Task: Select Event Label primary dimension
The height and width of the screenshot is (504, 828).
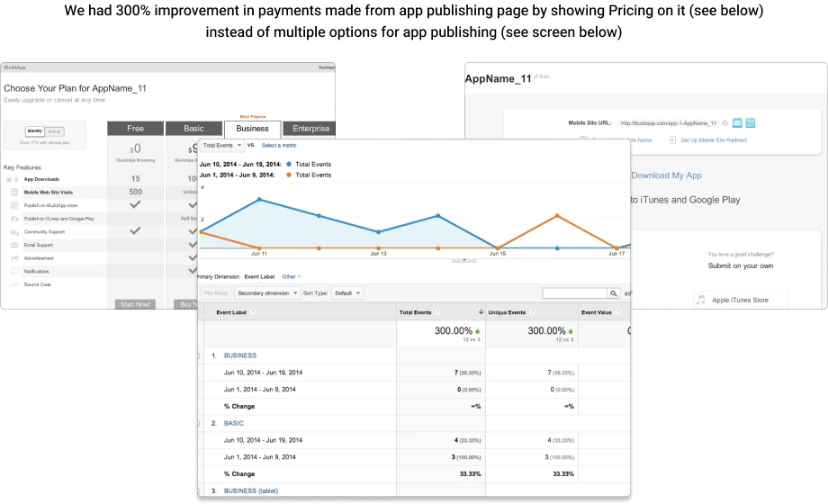Action: tap(259, 277)
